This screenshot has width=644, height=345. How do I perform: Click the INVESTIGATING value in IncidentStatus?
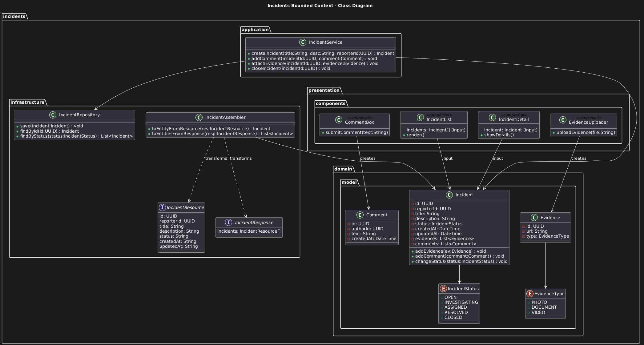tap(461, 303)
